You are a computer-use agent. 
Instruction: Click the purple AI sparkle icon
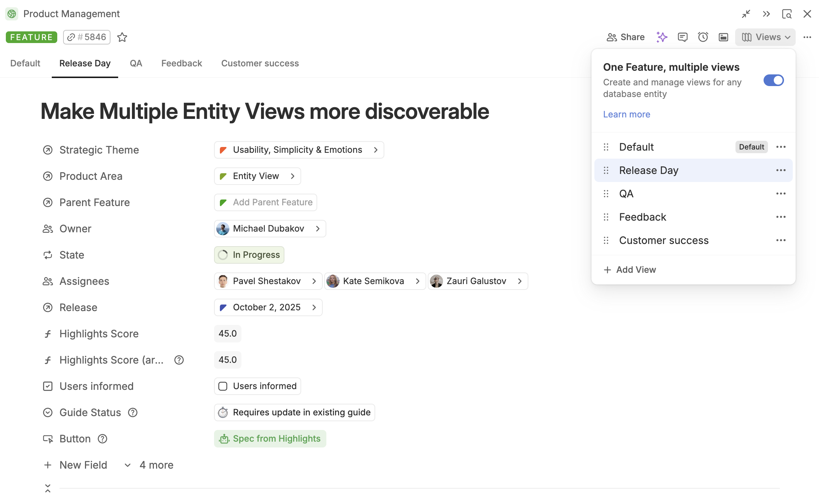662,37
